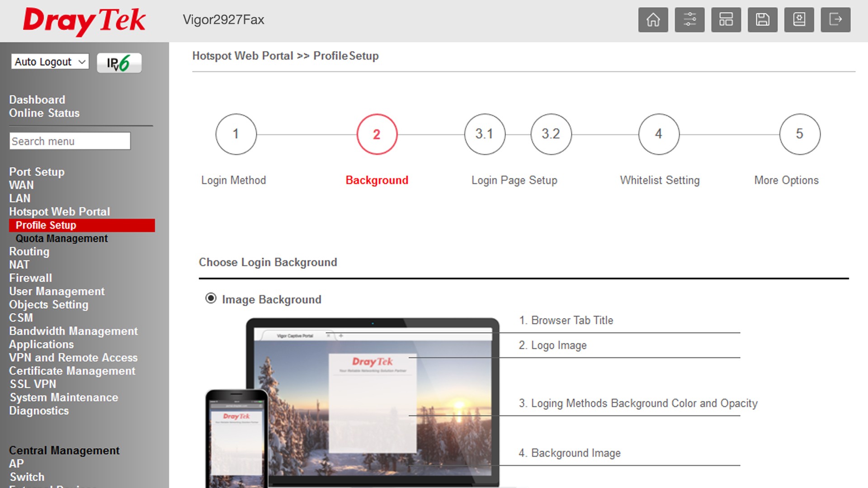Open the Dashboard link
The width and height of the screenshot is (868, 488).
[37, 99]
